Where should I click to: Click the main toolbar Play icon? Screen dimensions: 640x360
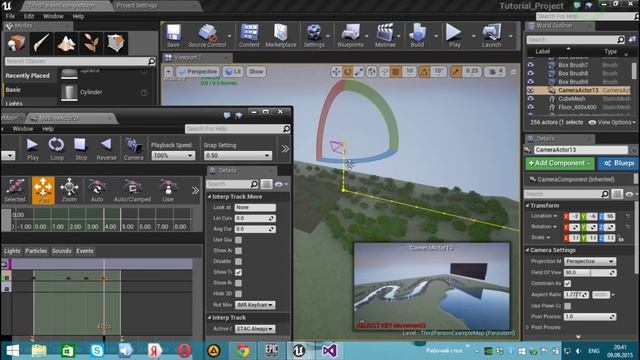click(454, 36)
